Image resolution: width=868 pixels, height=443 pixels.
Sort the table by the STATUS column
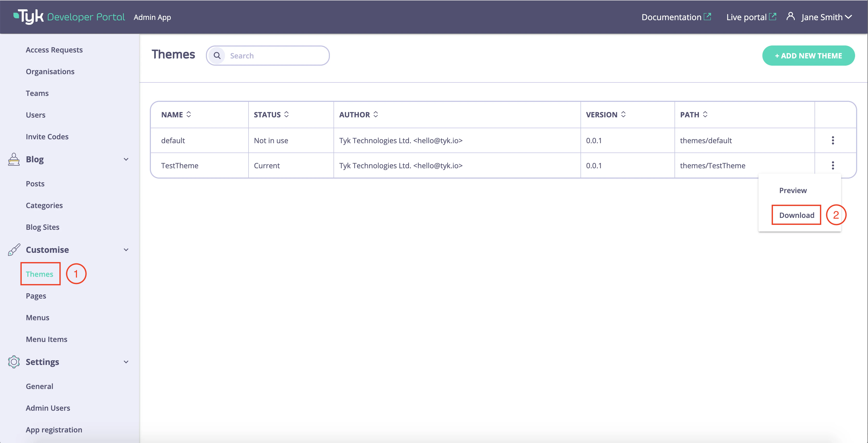point(286,114)
